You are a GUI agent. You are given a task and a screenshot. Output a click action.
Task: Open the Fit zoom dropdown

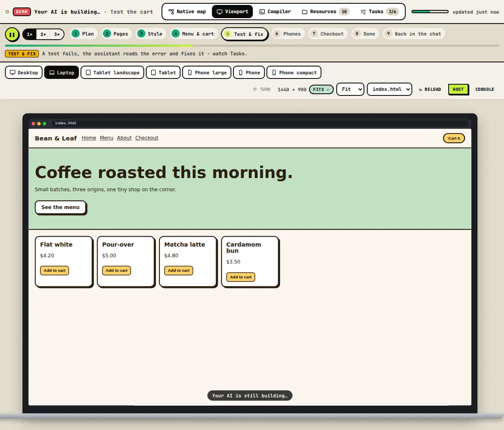click(x=350, y=89)
